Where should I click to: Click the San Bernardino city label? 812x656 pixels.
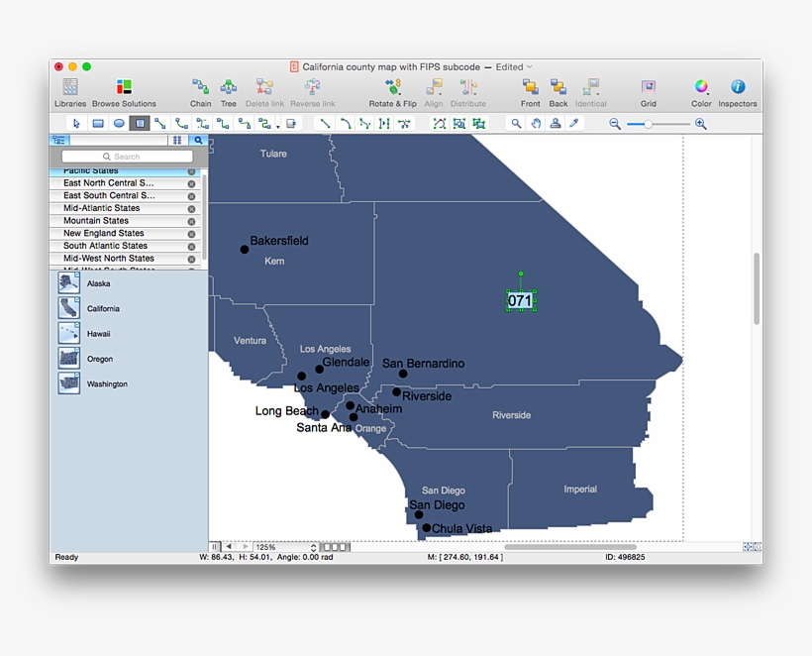(x=423, y=364)
